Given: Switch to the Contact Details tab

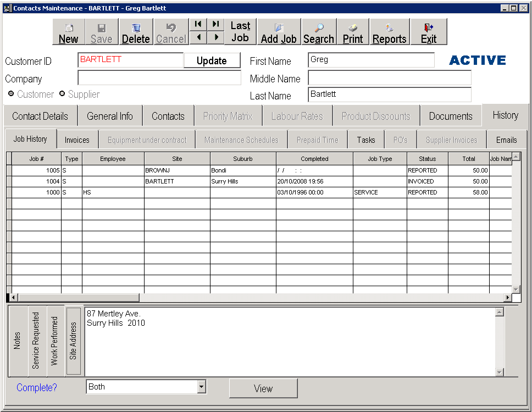Looking at the screenshot, I should (40, 116).
